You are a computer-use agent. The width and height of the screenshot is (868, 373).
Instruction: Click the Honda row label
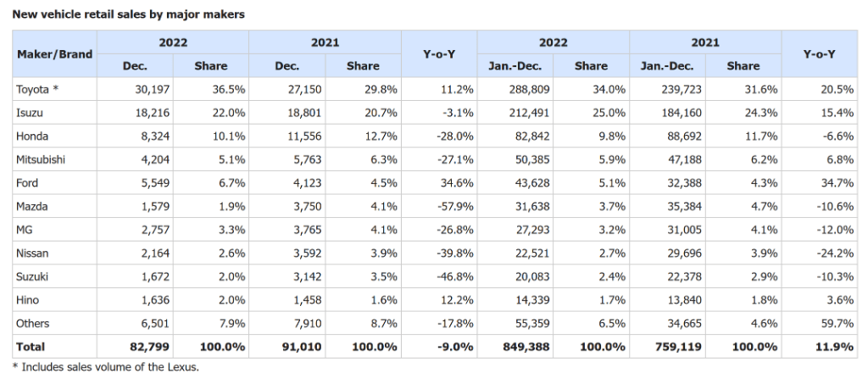32,136
